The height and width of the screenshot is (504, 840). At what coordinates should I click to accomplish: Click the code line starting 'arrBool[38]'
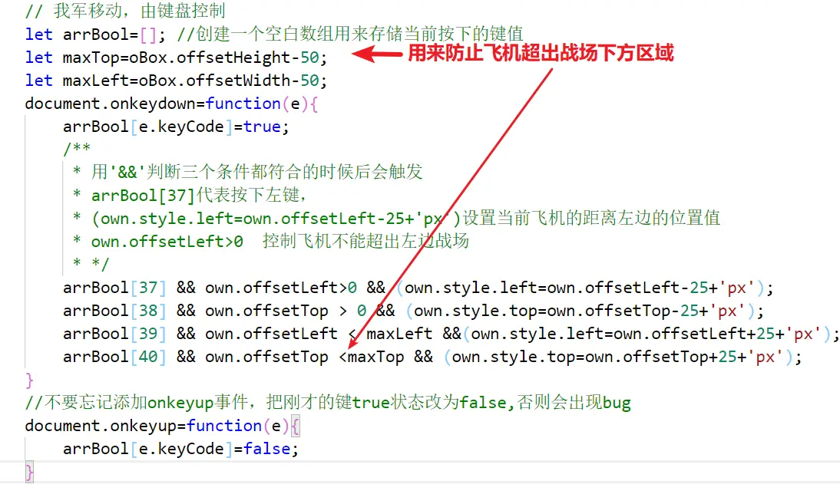[413, 311]
